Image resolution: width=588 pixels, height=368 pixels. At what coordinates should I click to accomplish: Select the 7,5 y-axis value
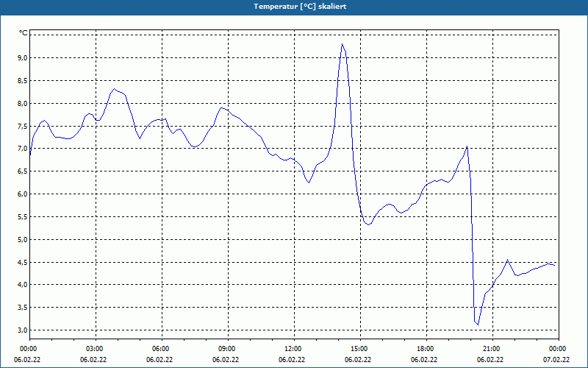[23, 126]
